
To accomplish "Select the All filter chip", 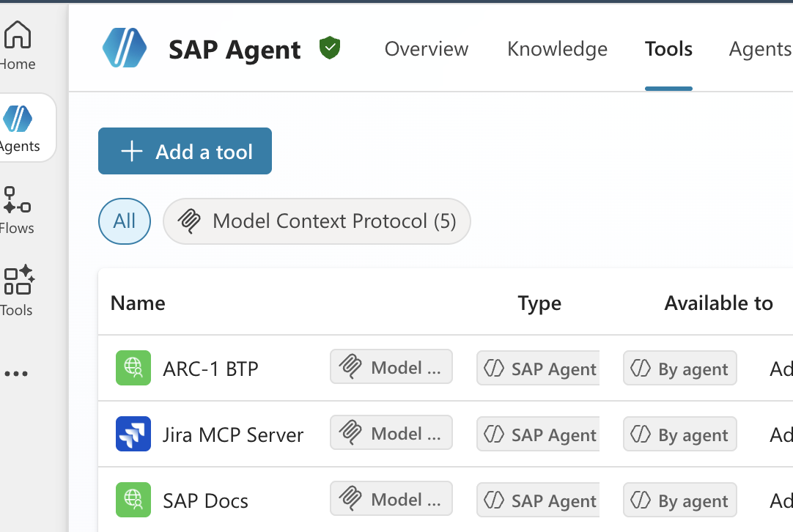I will (x=125, y=221).
